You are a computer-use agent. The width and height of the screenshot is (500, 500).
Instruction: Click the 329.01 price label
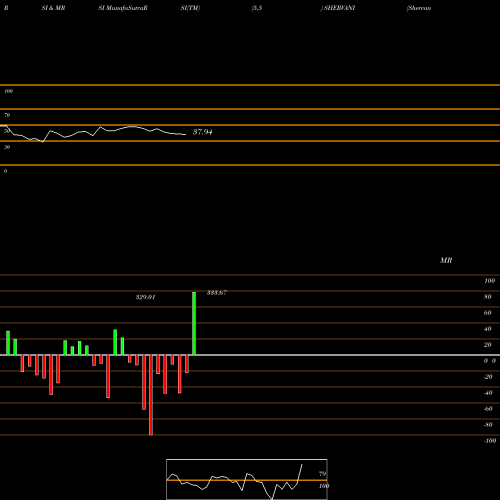pos(145,297)
